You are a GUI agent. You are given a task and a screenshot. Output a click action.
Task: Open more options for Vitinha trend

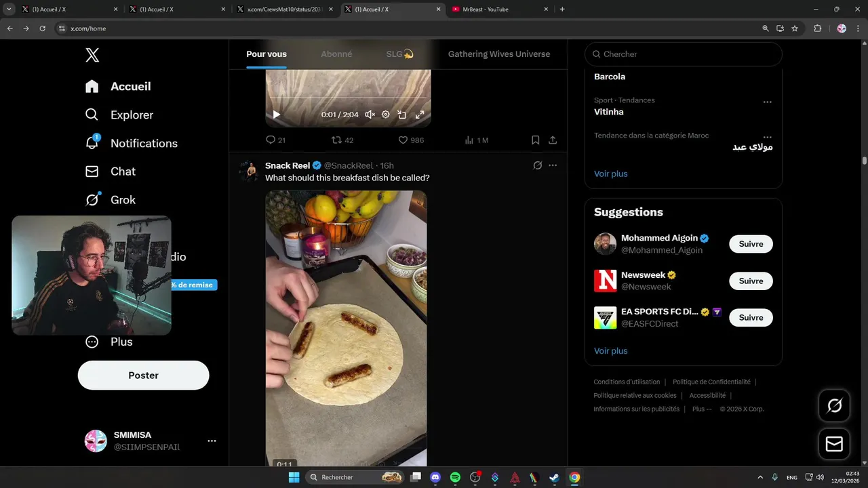click(767, 102)
